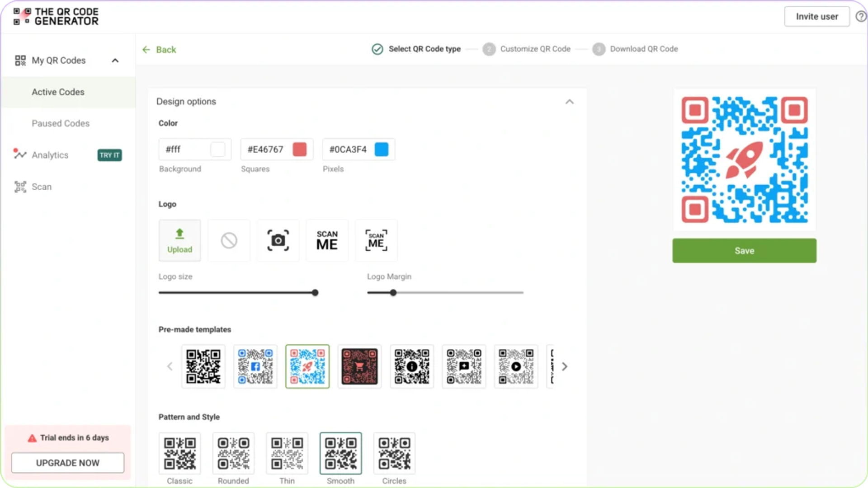Click the Upload logo button label
The image size is (868, 488).
179,249
